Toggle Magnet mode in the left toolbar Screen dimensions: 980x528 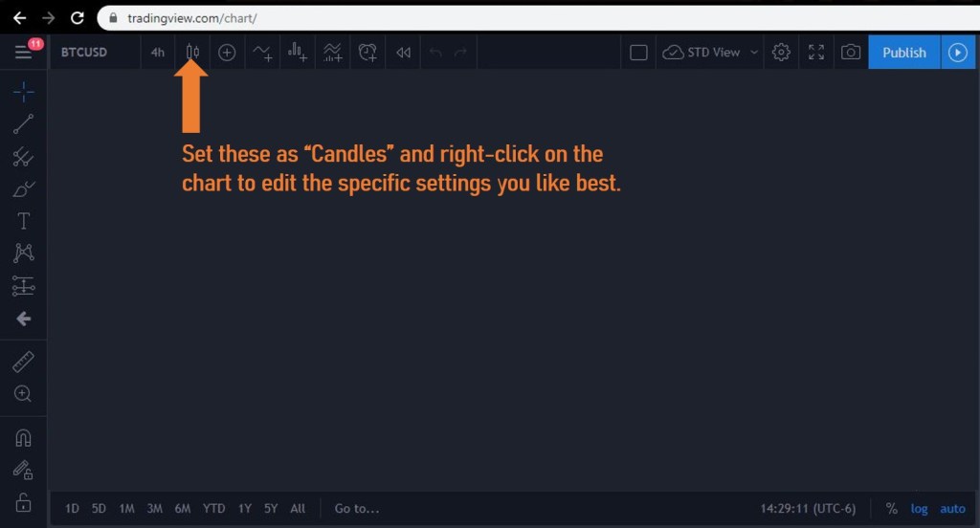click(x=24, y=437)
